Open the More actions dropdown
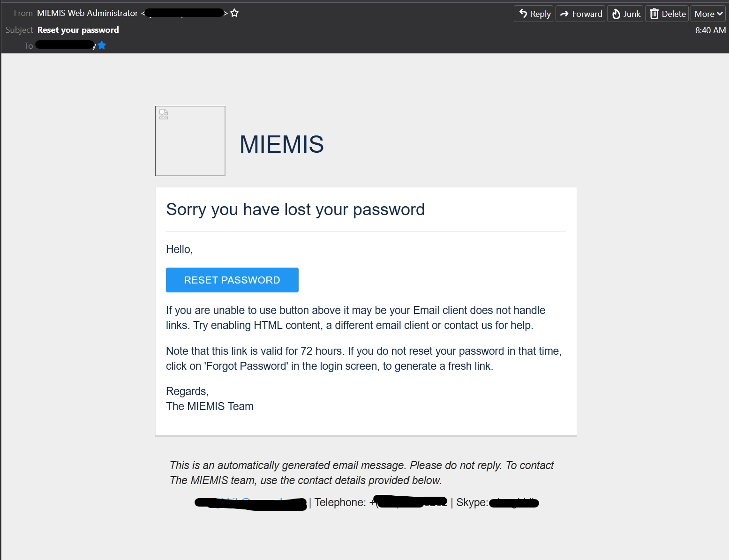This screenshot has height=560, width=729. pos(708,14)
